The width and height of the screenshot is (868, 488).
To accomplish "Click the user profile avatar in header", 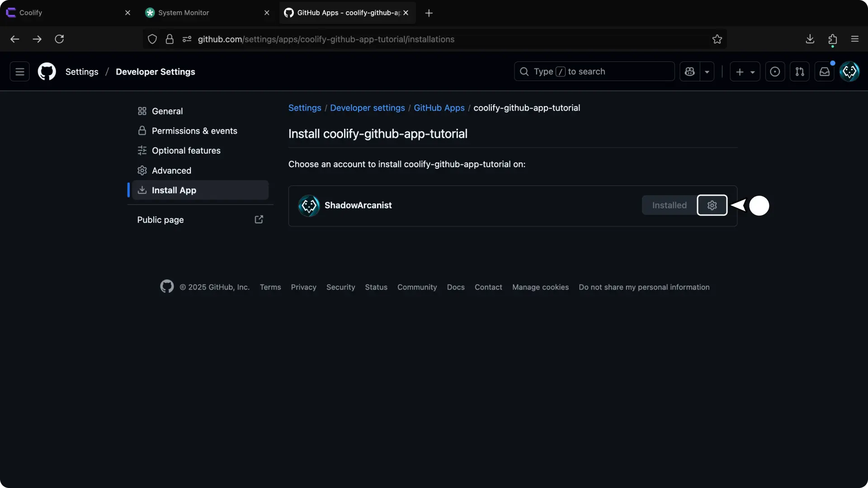I will 849,71.
